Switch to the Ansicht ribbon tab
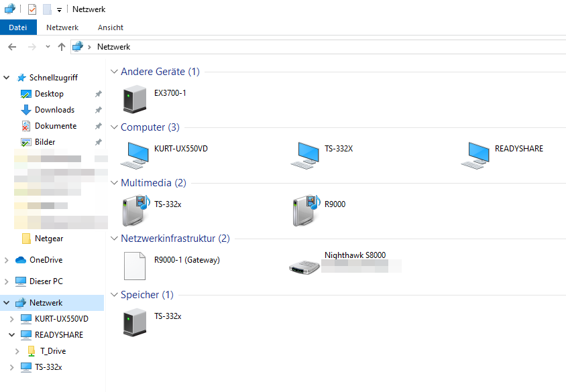566x392 pixels. click(x=111, y=27)
